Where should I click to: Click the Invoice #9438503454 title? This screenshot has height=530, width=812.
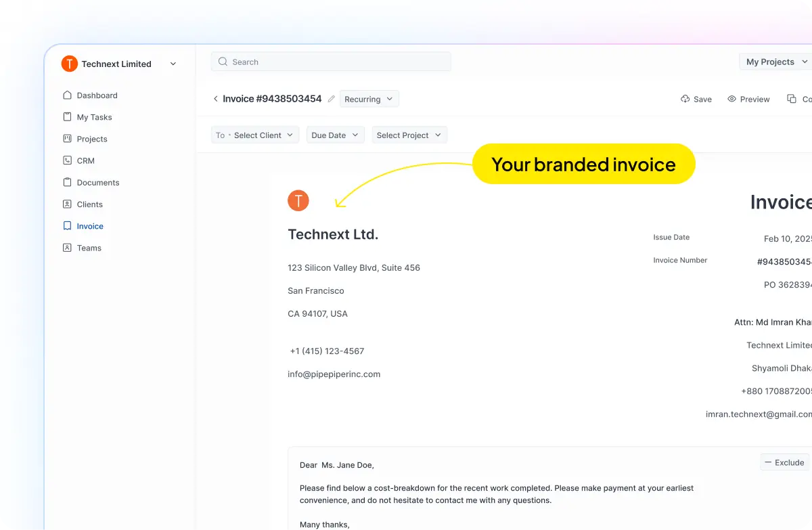pyautogui.click(x=272, y=99)
